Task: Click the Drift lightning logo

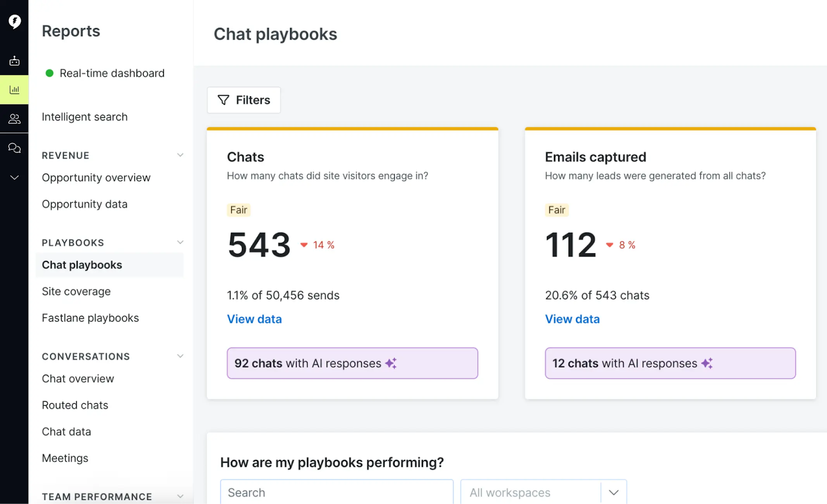Action: [14, 22]
